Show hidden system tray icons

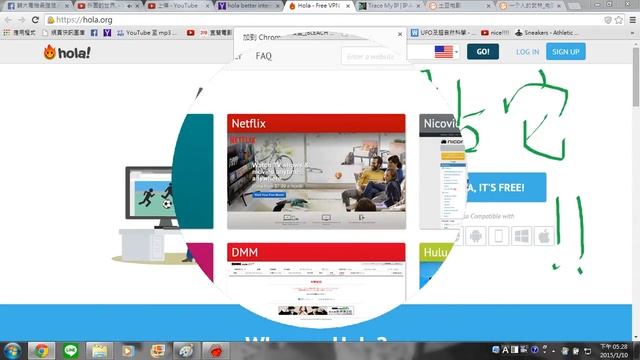(x=553, y=351)
